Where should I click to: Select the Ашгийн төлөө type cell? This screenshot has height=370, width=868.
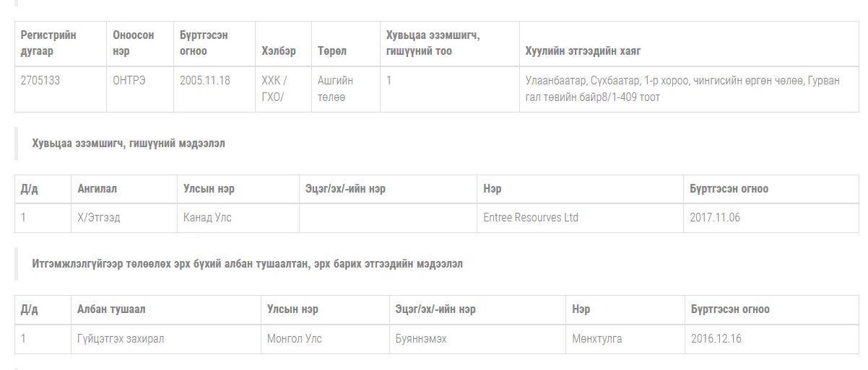click(336, 89)
